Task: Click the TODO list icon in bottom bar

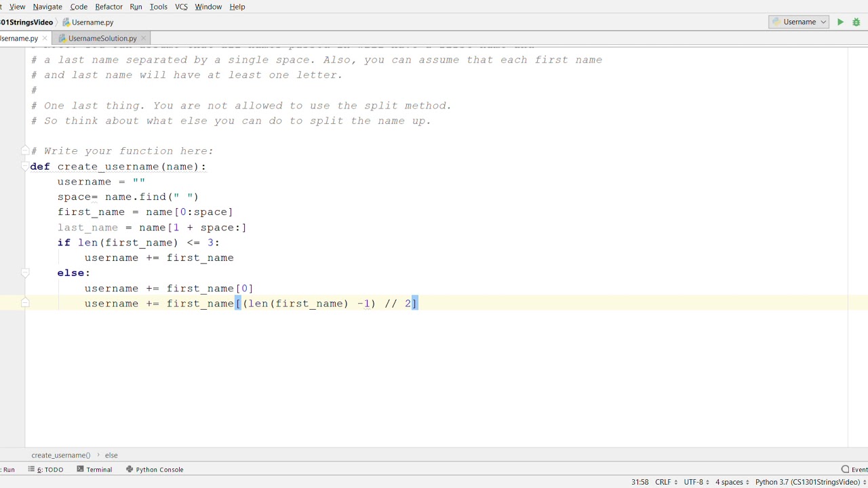Action: pyautogui.click(x=31, y=469)
